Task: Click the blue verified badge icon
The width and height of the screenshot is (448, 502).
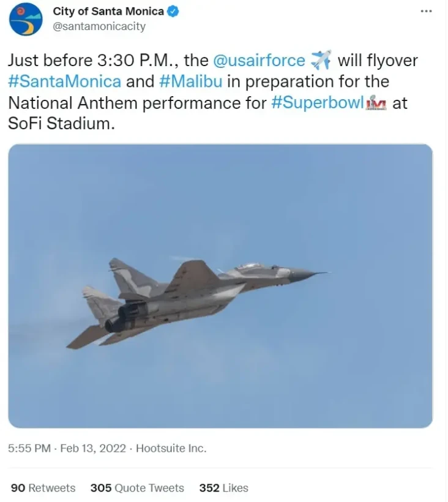Action: click(x=173, y=12)
